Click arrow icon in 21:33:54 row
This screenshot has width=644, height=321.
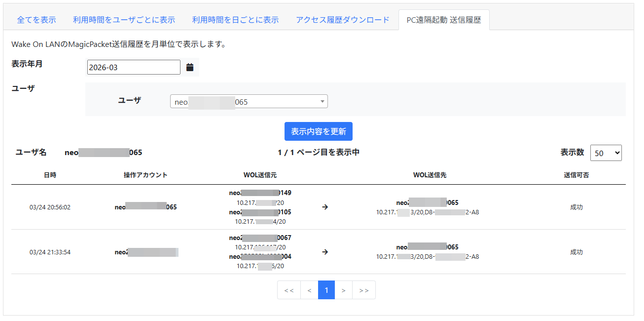(x=325, y=252)
